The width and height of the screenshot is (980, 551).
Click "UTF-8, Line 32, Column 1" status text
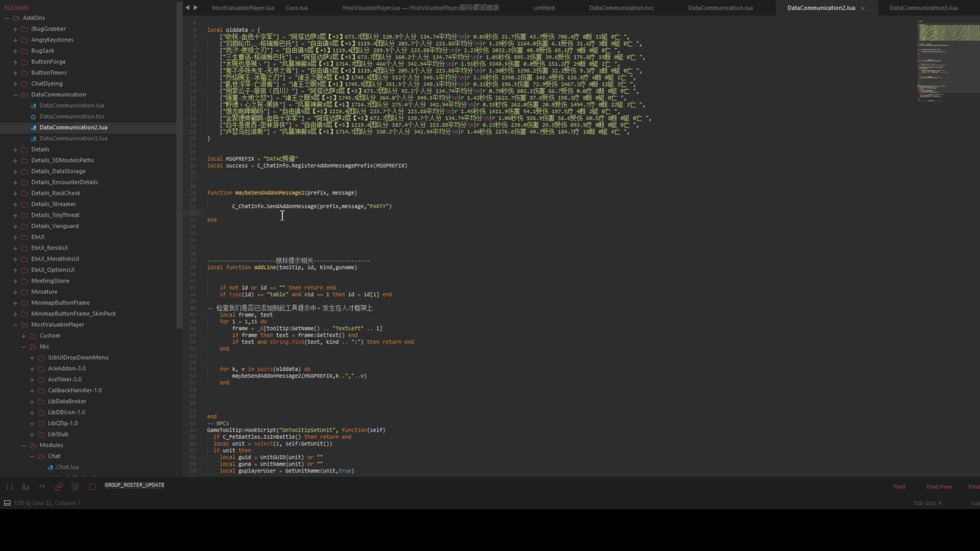[x=47, y=503]
